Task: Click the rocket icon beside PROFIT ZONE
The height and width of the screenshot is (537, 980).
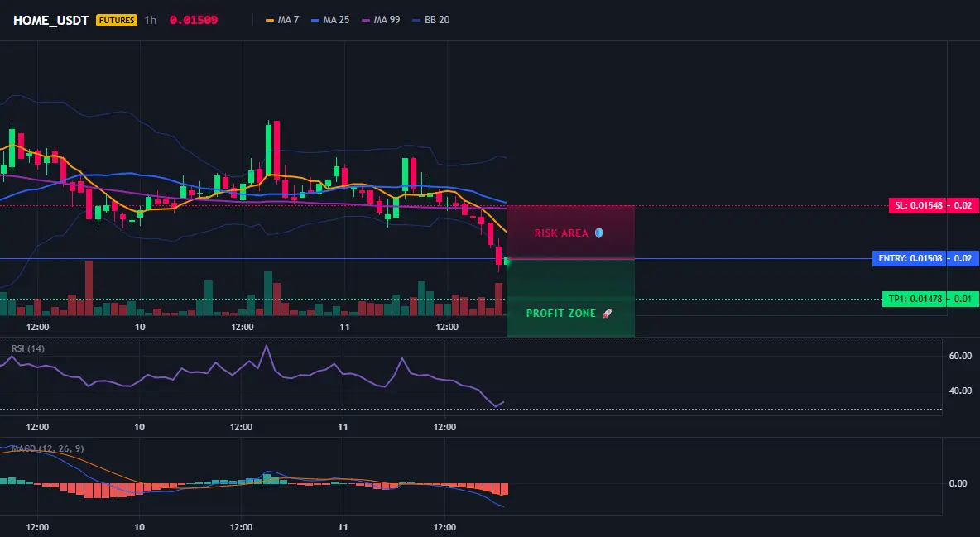Action: pyautogui.click(x=607, y=314)
